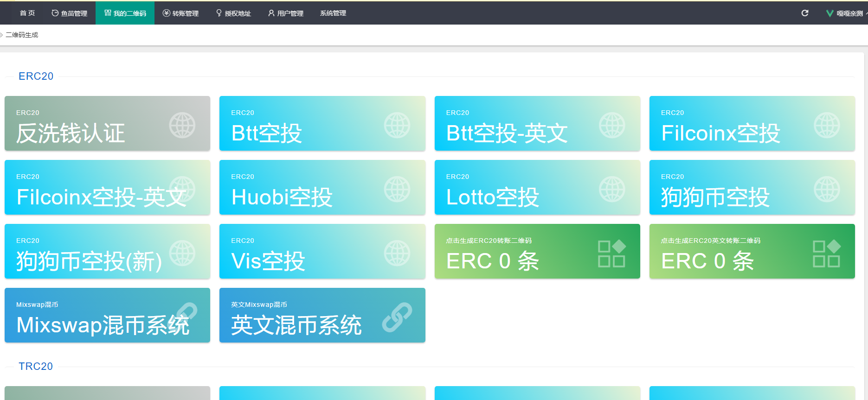
Task: Click the 英文Mixswap混币 small label
Action: 259,305
